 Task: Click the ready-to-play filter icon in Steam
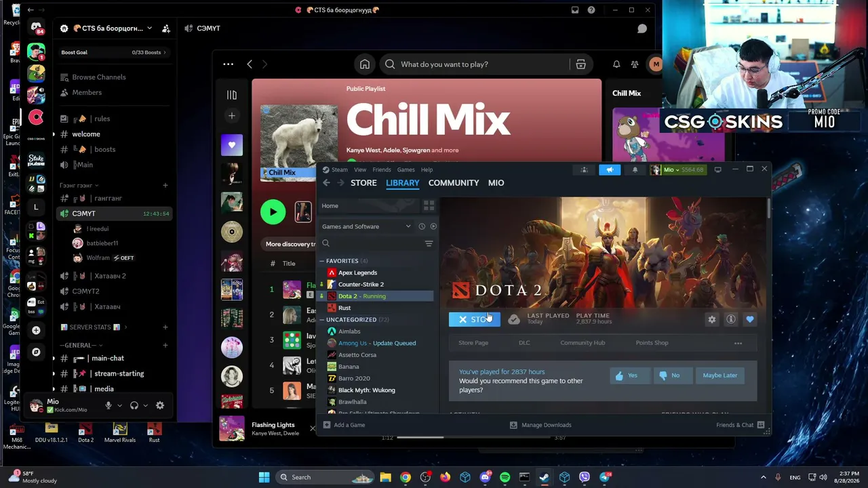(433, 226)
